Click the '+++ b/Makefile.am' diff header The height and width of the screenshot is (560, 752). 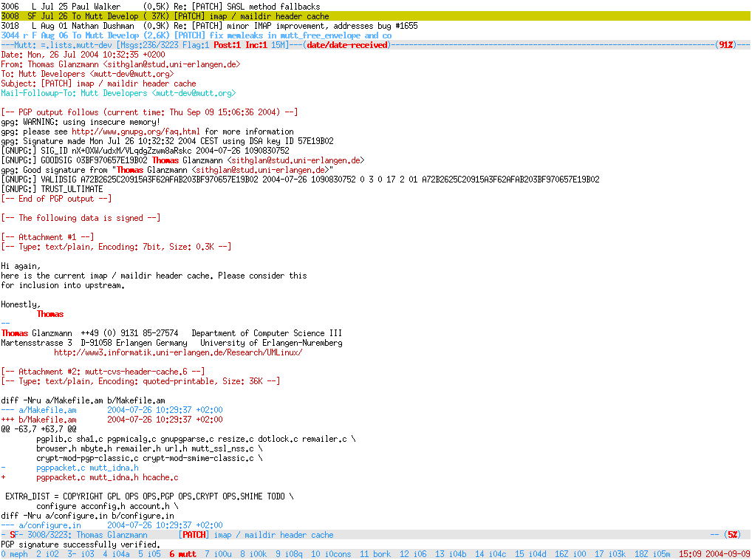tap(112, 420)
